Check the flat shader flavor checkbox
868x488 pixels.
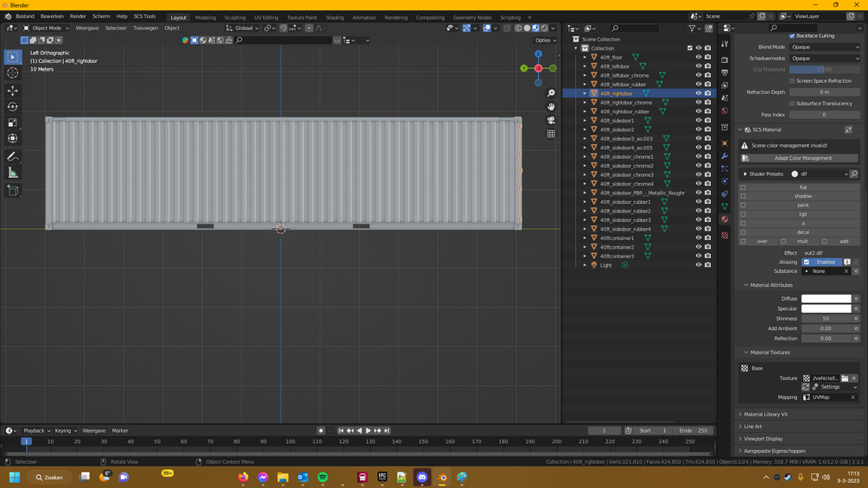pyautogui.click(x=744, y=187)
